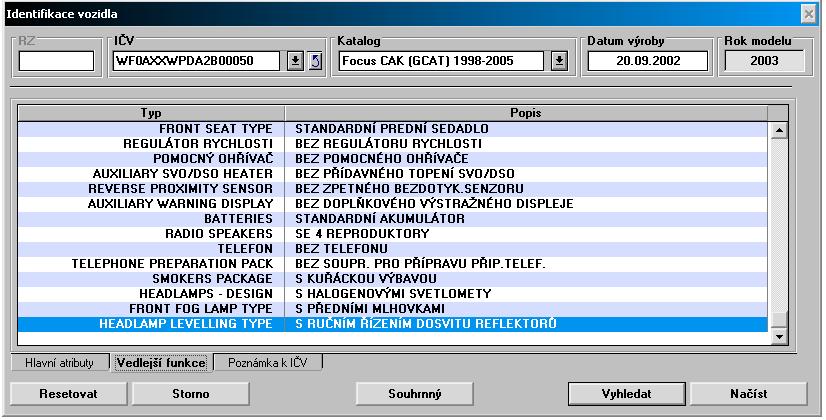Viewport: 826px width, 420px height.
Task: Select the RADIO SPEAKERS row
Action: click(400, 234)
